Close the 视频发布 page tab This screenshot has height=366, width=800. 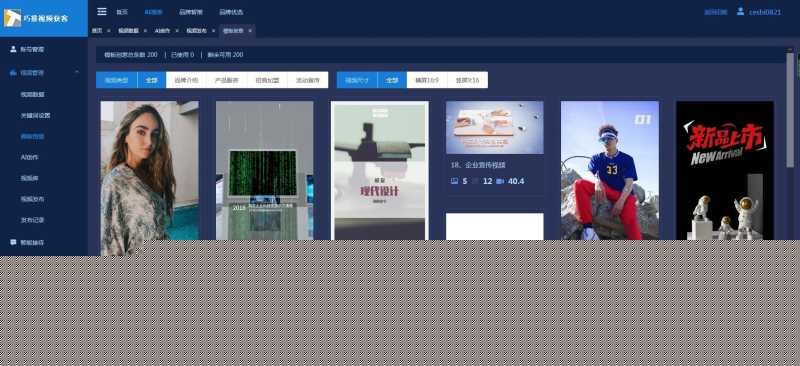click(x=213, y=31)
